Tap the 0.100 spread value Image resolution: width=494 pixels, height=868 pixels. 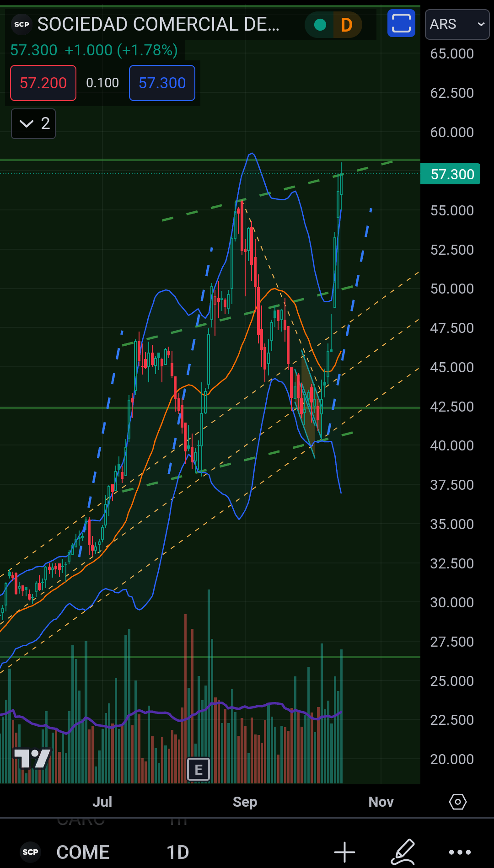[102, 83]
